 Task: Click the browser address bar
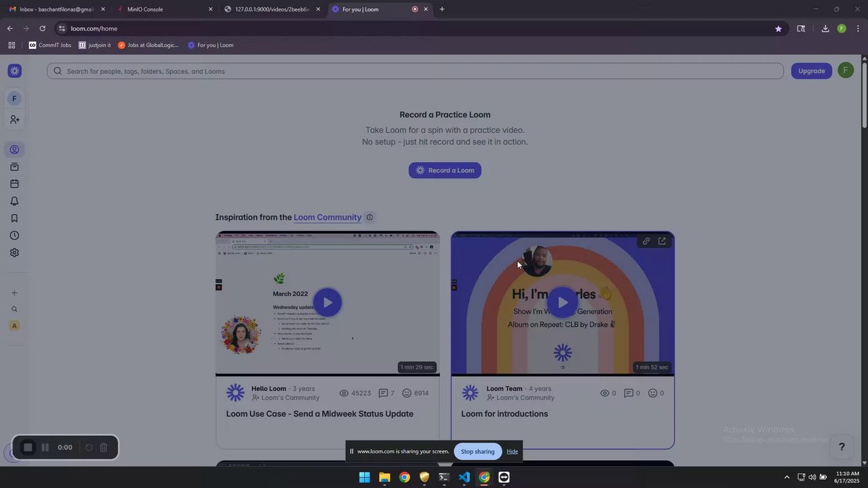point(414,28)
